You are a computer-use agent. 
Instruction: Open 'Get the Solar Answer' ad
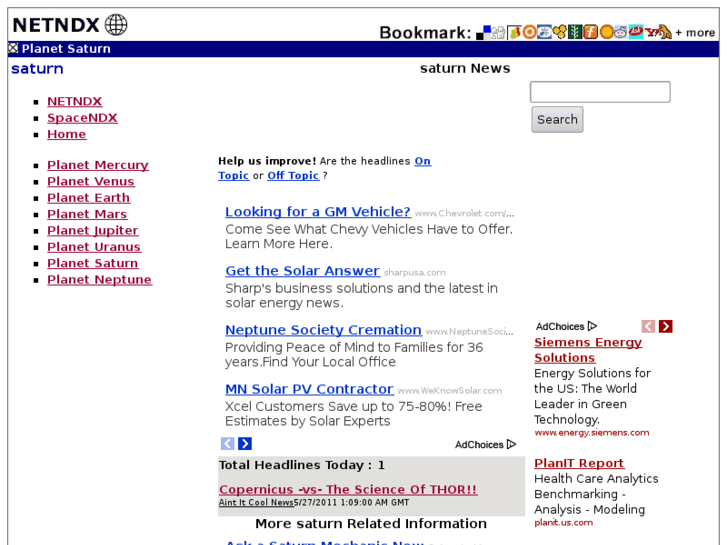pyautogui.click(x=302, y=271)
